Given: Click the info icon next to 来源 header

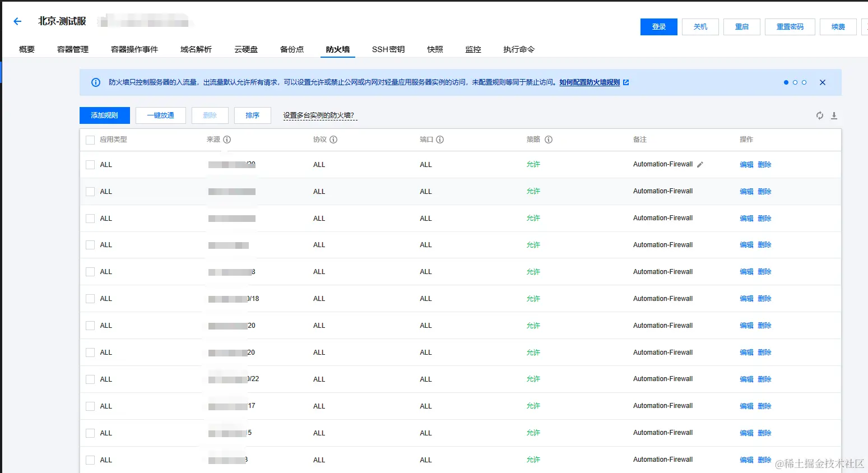Looking at the screenshot, I should pos(227,140).
